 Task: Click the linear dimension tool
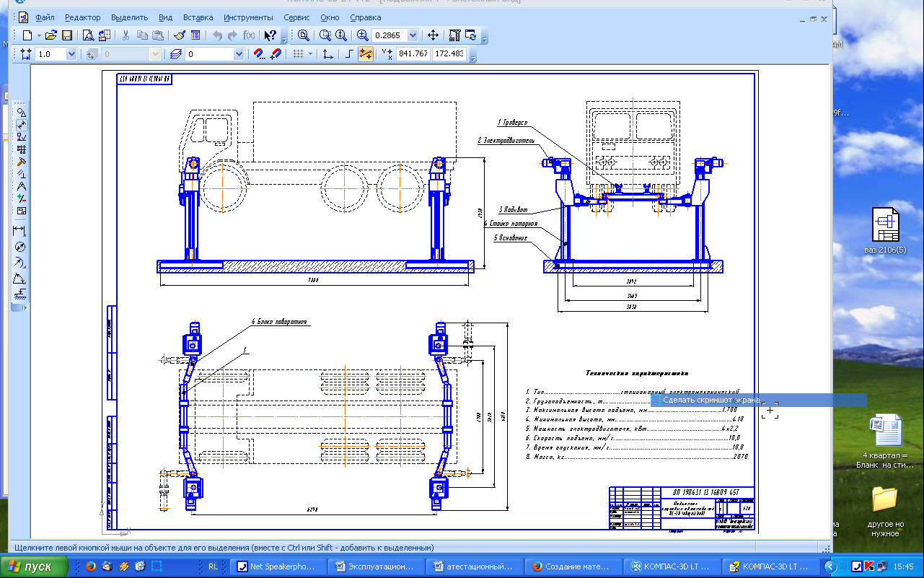(x=19, y=231)
